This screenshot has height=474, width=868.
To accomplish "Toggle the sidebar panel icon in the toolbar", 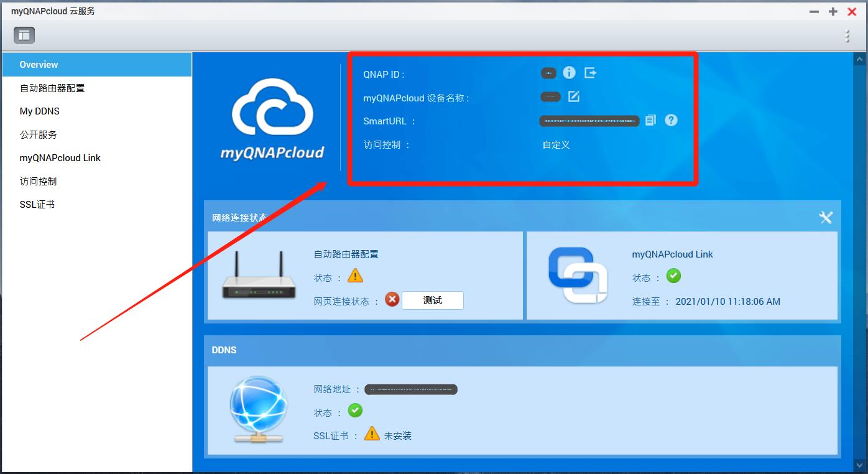I will click(x=24, y=35).
